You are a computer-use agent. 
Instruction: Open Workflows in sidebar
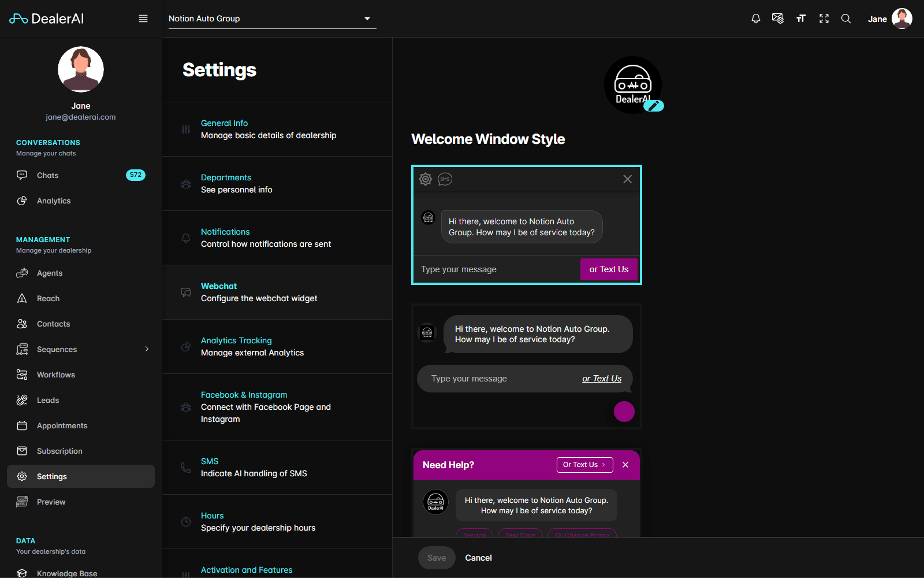pos(81,375)
